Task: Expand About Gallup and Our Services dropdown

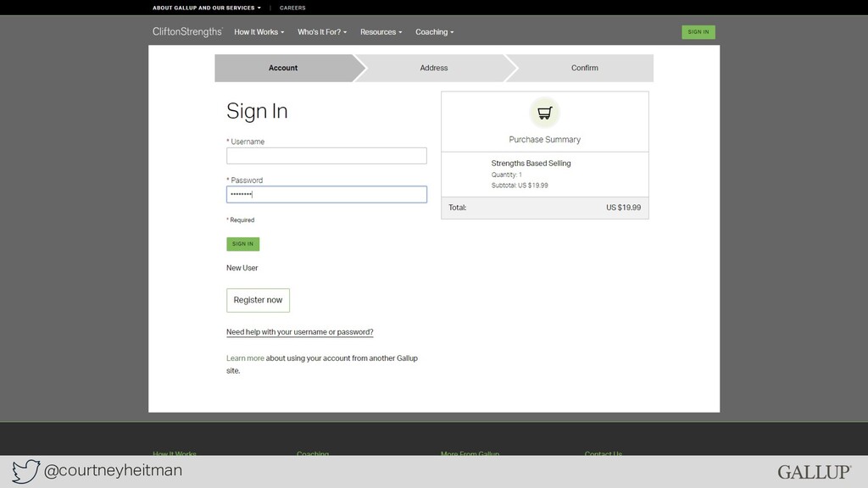Action: pos(207,8)
